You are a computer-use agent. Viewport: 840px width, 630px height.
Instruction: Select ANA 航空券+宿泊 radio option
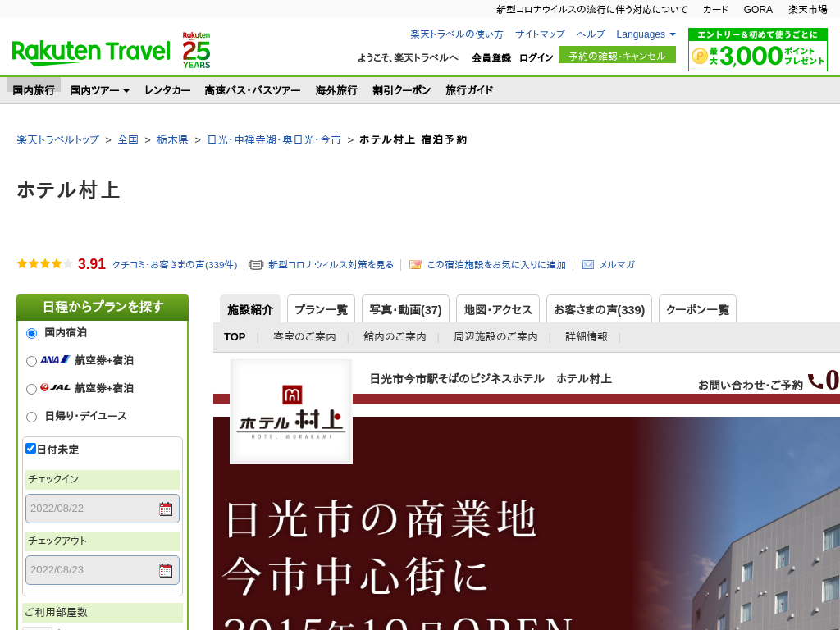tap(32, 361)
